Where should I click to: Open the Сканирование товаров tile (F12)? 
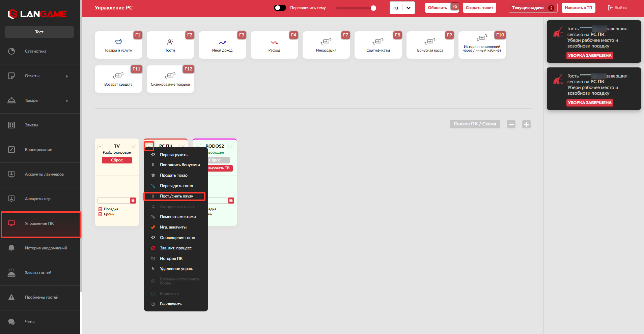(x=170, y=79)
